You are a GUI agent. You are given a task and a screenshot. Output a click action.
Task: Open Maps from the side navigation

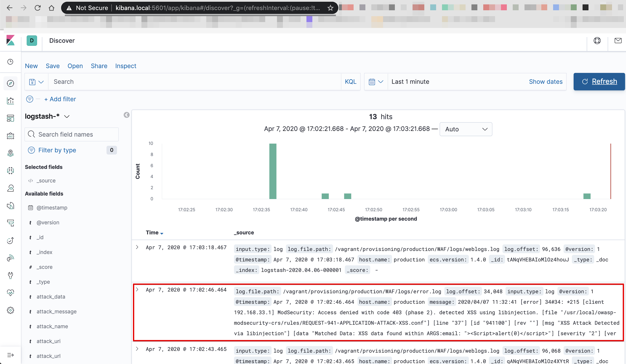[x=10, y=153]
